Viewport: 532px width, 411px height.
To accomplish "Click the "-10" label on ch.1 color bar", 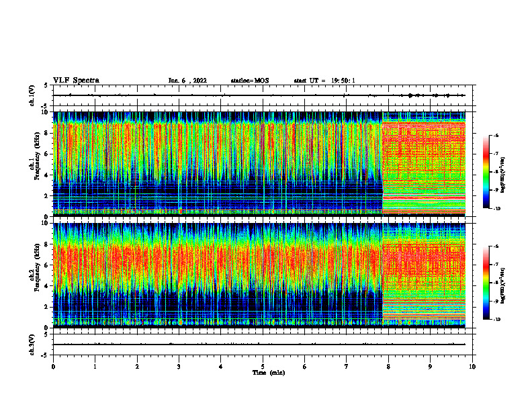I will 497,208.
